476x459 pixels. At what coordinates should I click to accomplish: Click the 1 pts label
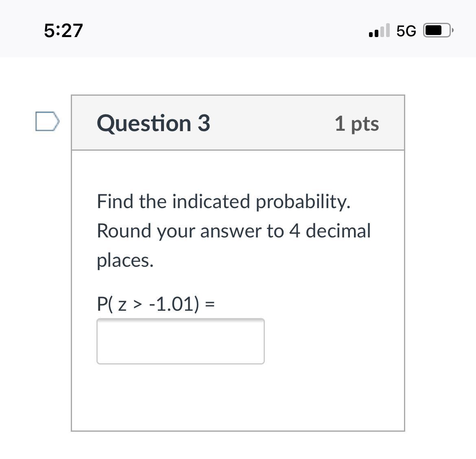(x=357, y=124)
